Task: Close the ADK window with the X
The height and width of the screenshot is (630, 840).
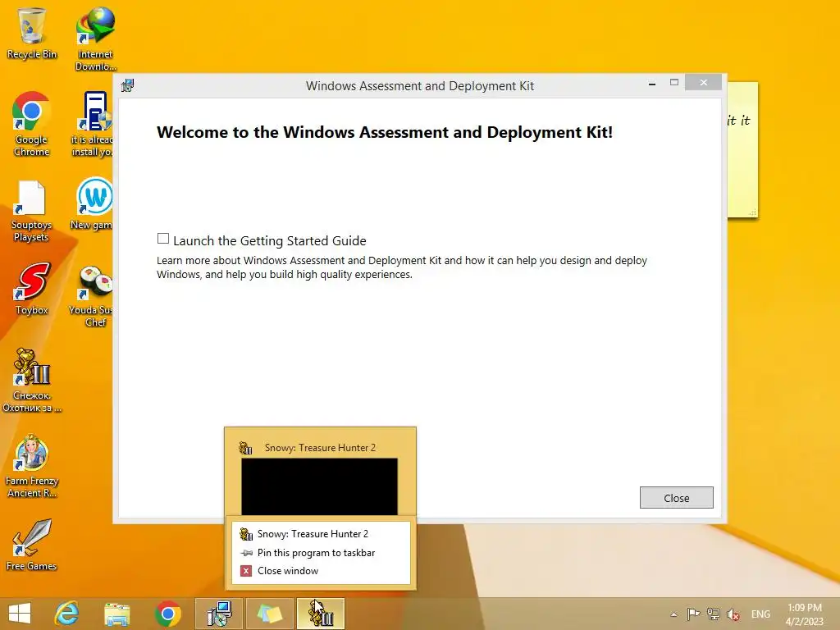Action: (703, 83)
